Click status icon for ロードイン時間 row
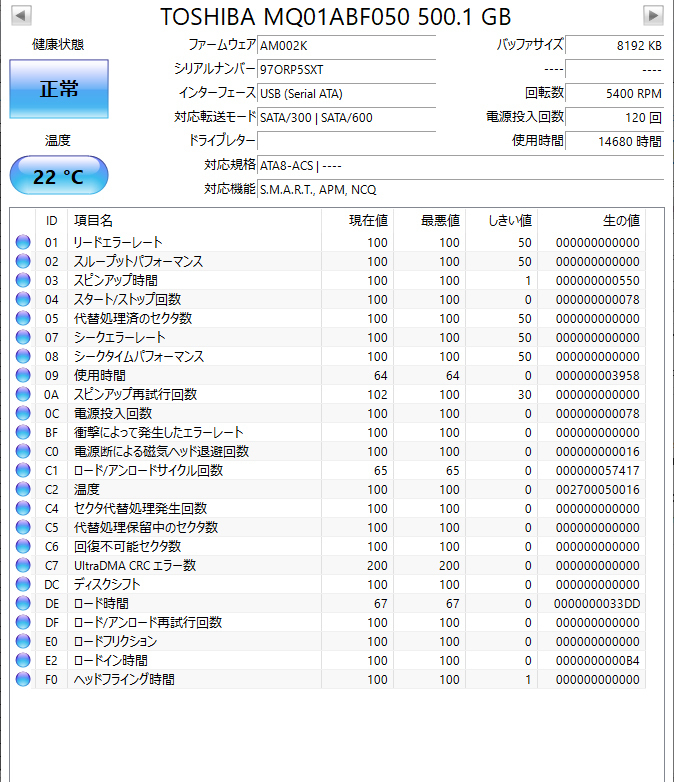This screenshot has width=674, height=782. click(23, 660)
